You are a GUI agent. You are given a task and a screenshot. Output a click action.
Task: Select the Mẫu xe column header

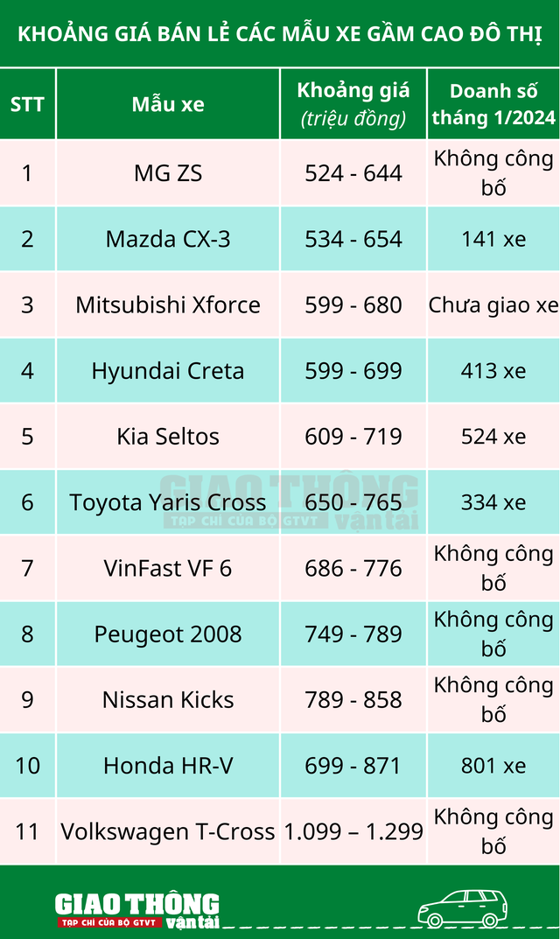pos(168,104)
